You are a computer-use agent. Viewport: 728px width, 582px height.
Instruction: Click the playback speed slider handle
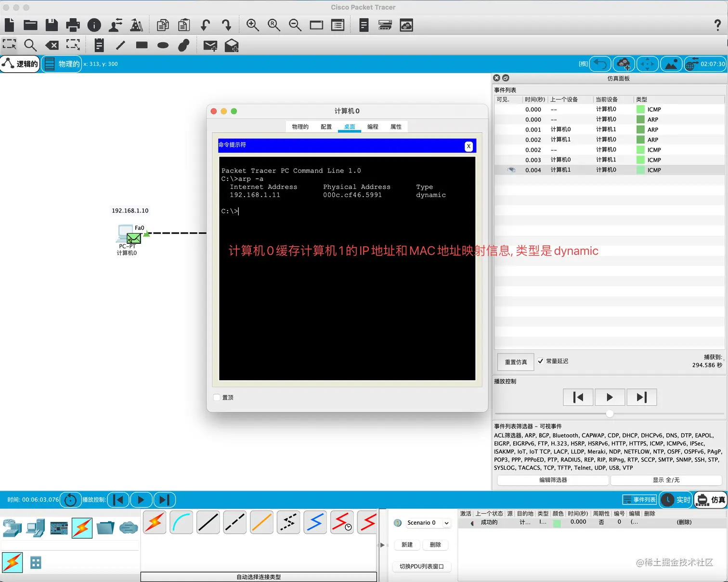(610, 413)
